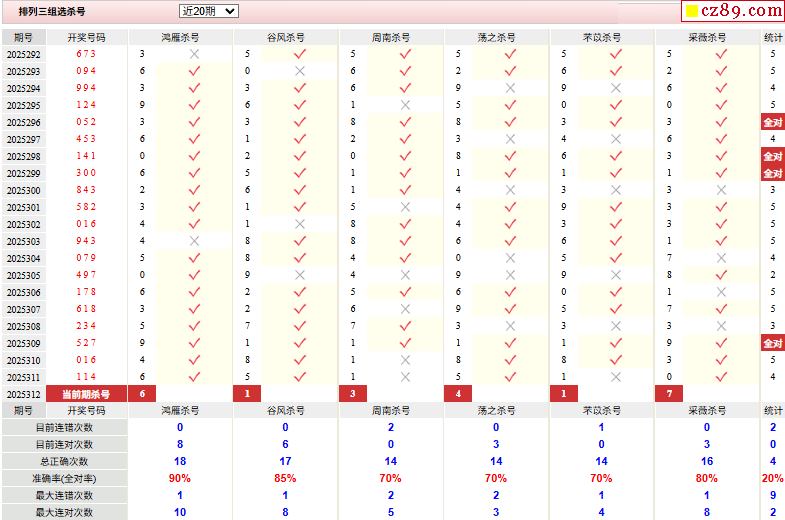Click the red checkmark for 周南杀号 in row 2025292
785x520 pixels.
click(x=405, y=54)
